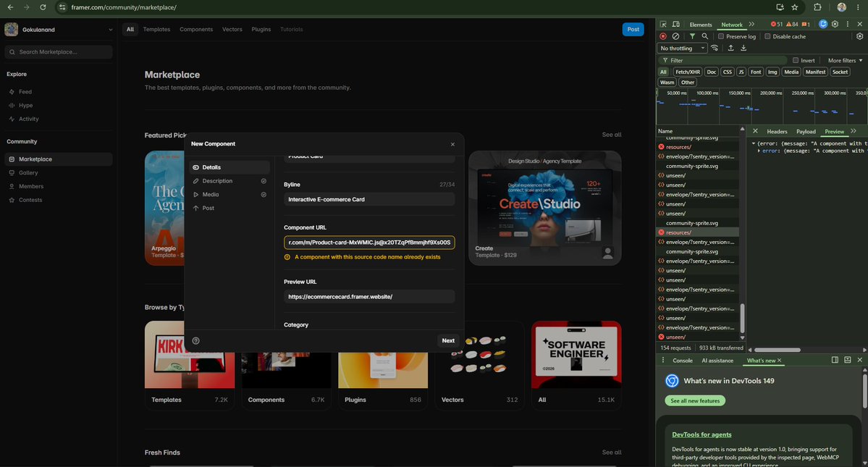Switch to the Templates marketplace tab
Image resolution: width=868 pixels, height=467 pixels.
point(156,30)
